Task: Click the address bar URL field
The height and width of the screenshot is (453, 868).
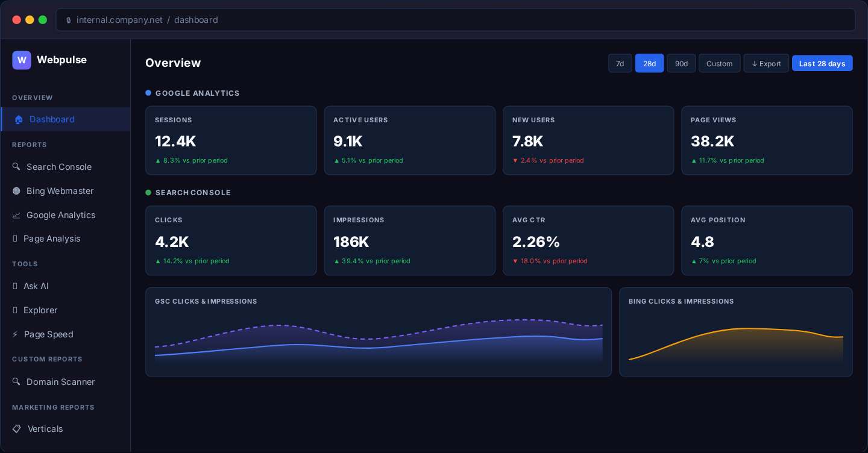Action: [456, 20]
